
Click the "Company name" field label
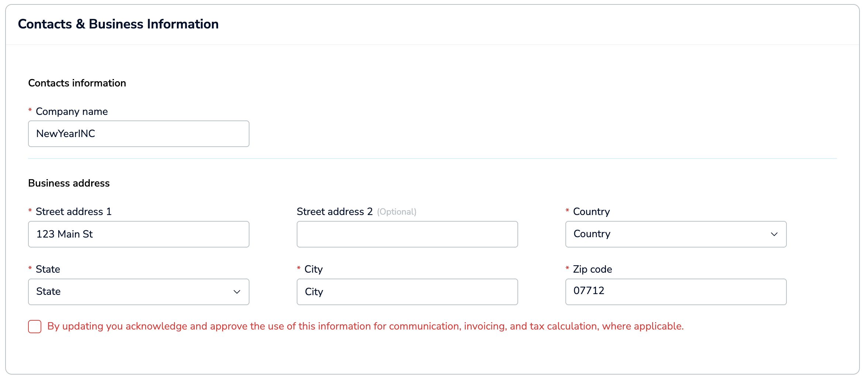coord(72,112)
